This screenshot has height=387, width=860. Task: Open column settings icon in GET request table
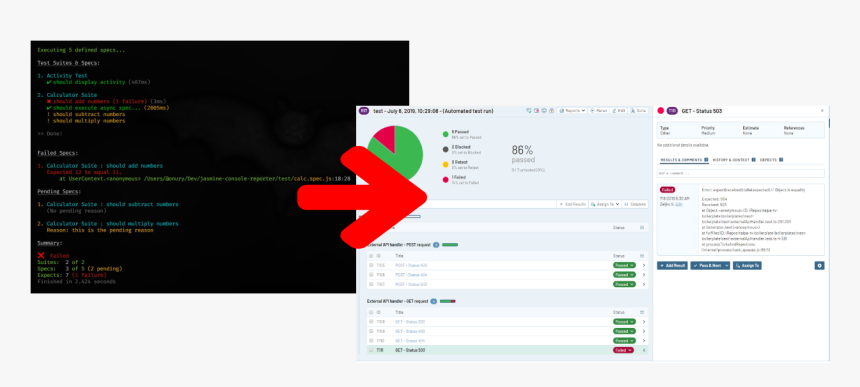[642, 312]
